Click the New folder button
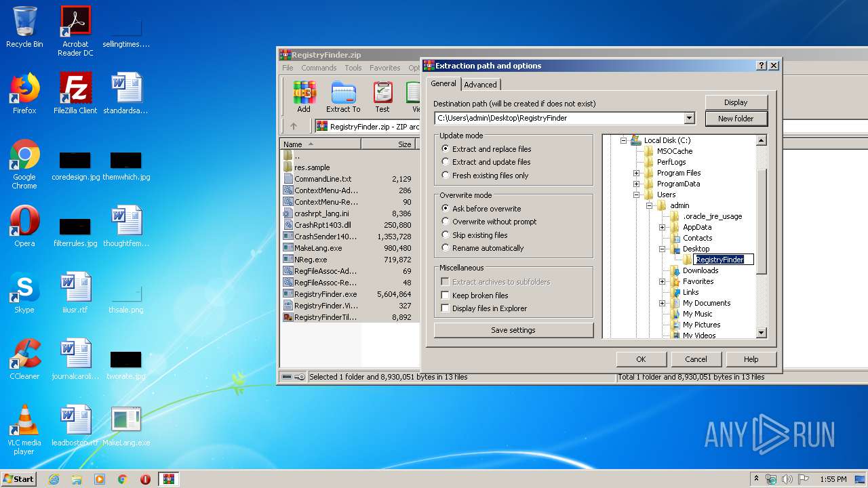 [736, 119]
